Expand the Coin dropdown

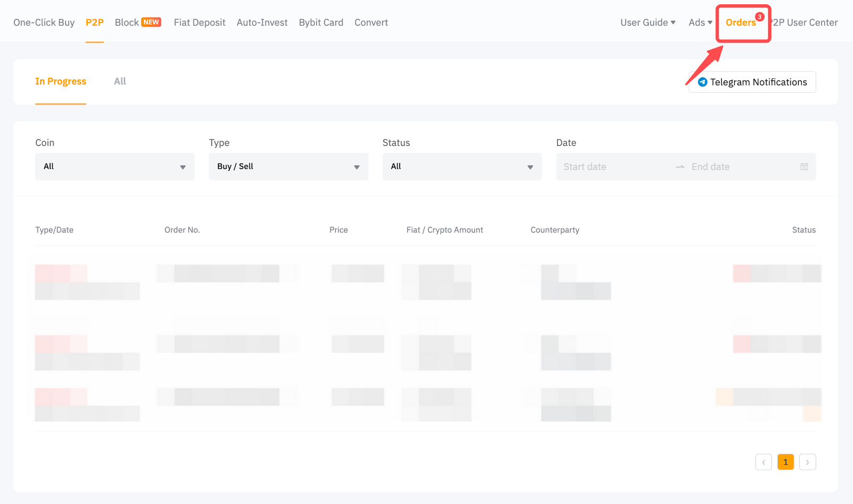tap(115, 167)
